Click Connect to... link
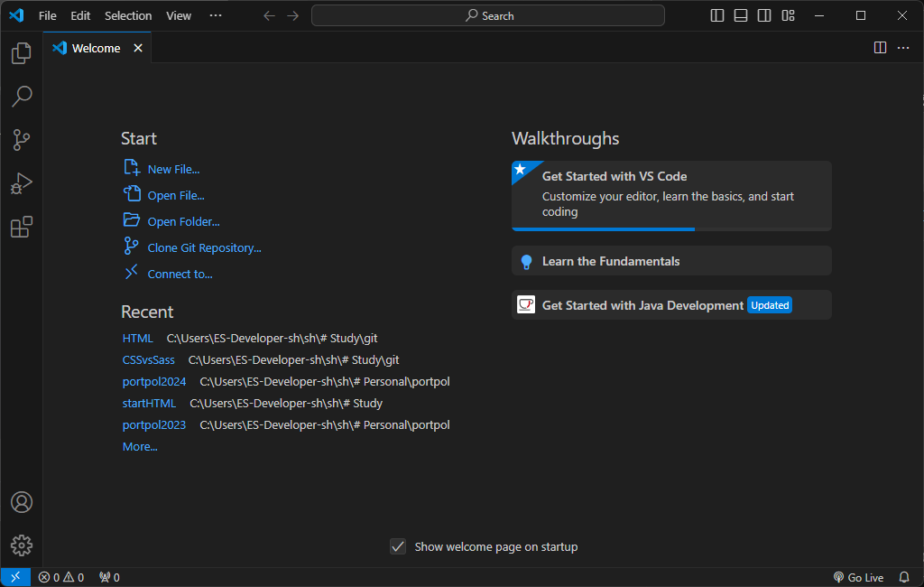The height and width of the screenshot is (587, 924). click(x=180, y=275)
